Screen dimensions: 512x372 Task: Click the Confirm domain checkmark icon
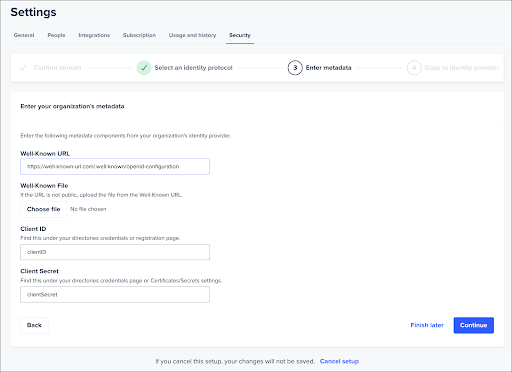click(x=23, y=68)
